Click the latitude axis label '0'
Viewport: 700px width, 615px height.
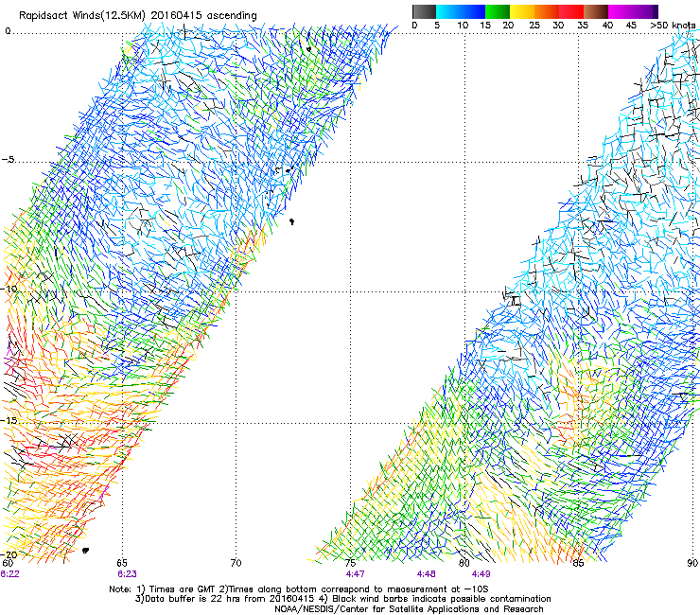coord(8,31)
